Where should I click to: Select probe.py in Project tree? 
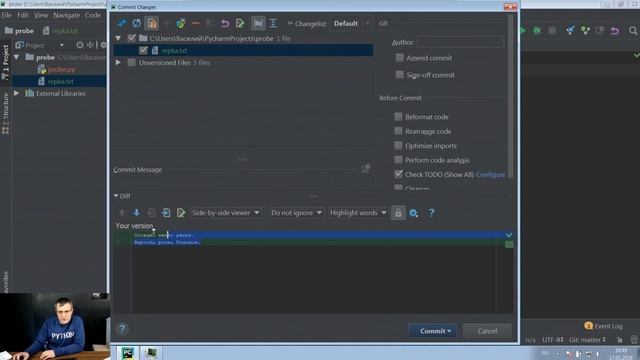[61, 69]
